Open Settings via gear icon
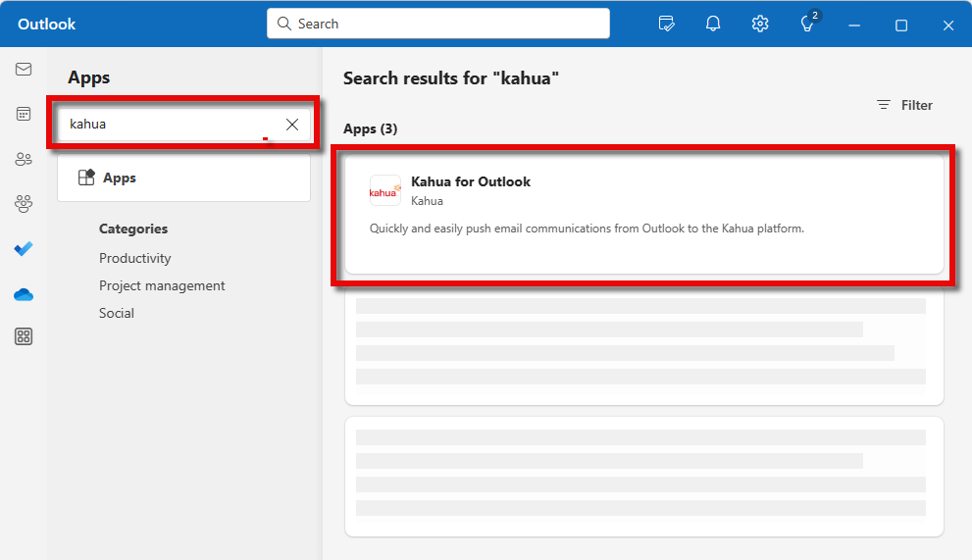The image size is (972, 560). tap(760, 25)
